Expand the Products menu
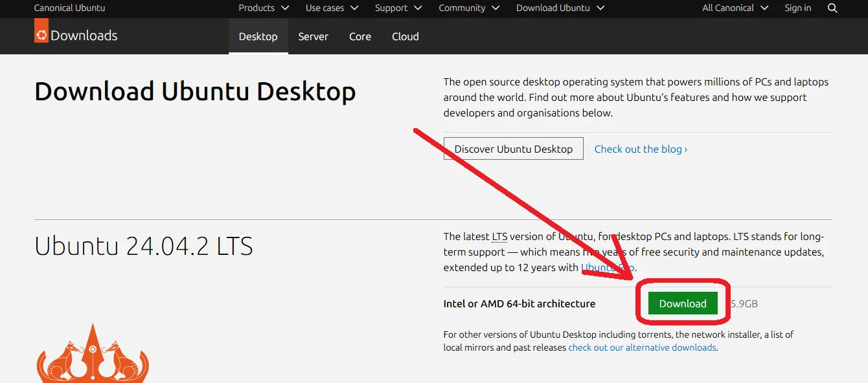Image resolution: width=868 pixels, height=383 pixels. point(265,8)
